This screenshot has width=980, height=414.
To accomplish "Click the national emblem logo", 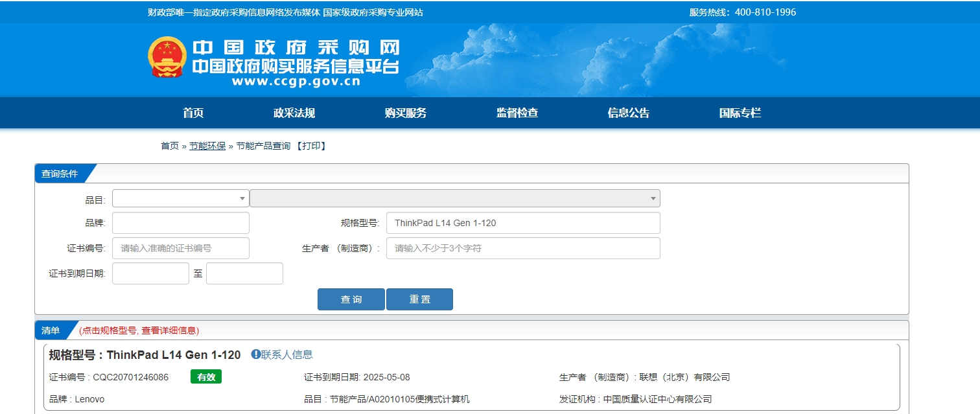I will [x=167, y=57].
